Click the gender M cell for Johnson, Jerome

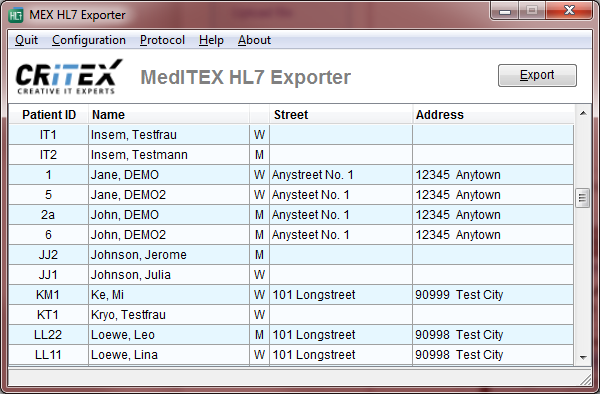(x=259, y=255)
